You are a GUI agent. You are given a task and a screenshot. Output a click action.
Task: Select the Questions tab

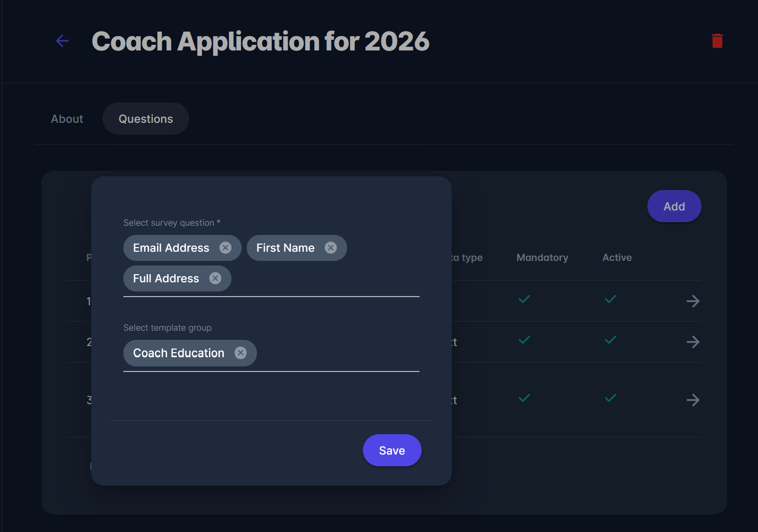pyautogui.click(x=146, y=119)
